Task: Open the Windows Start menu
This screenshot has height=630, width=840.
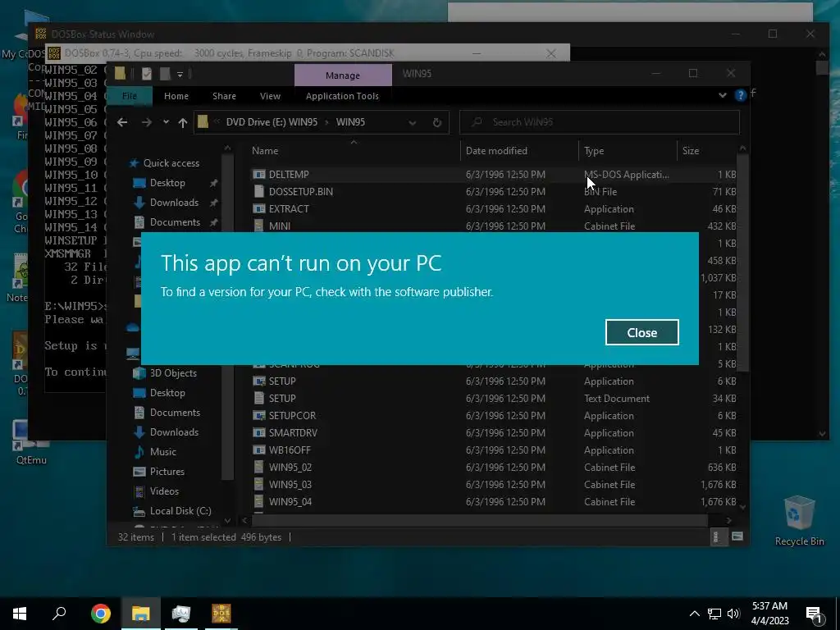Action: (x=20, y=614)
